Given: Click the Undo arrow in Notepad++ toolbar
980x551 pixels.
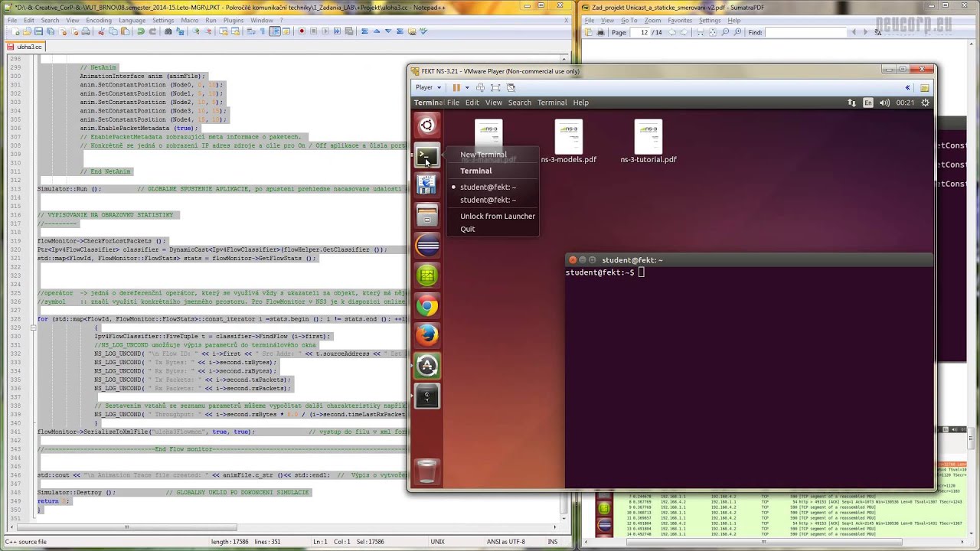Looking at the screenshot, I should tap(140, 31).
